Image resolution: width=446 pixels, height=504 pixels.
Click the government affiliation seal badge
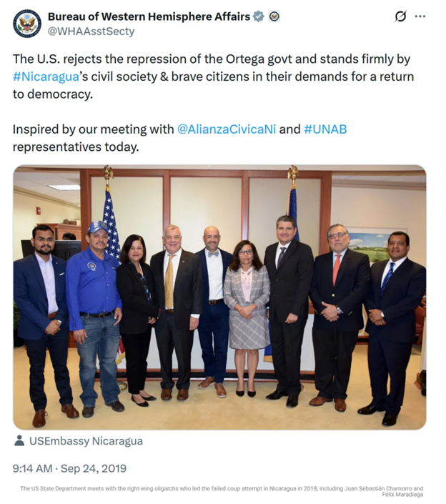pos(274,16)
